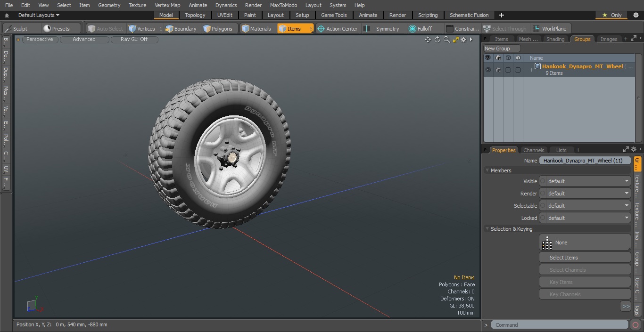Click the viewport zoom magnifier icon
Viewport: 644px width, 332px height.
click(446, 40)
